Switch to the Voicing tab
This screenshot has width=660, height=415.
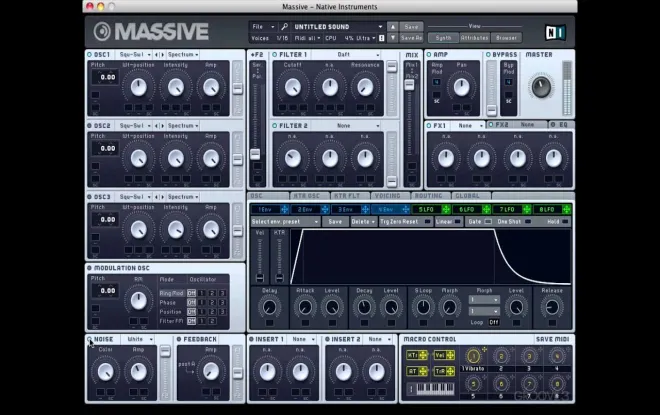pyautogui.click(x=389, y=196)
